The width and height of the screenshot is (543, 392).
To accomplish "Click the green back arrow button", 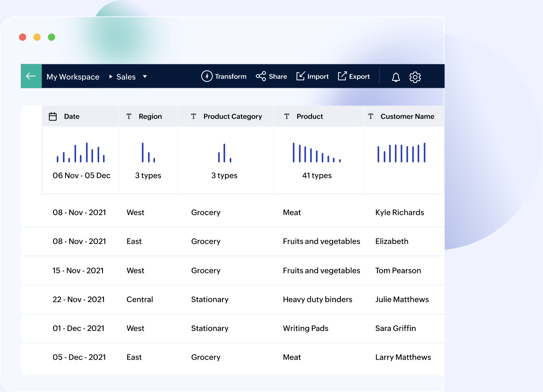I will [31, 76].
